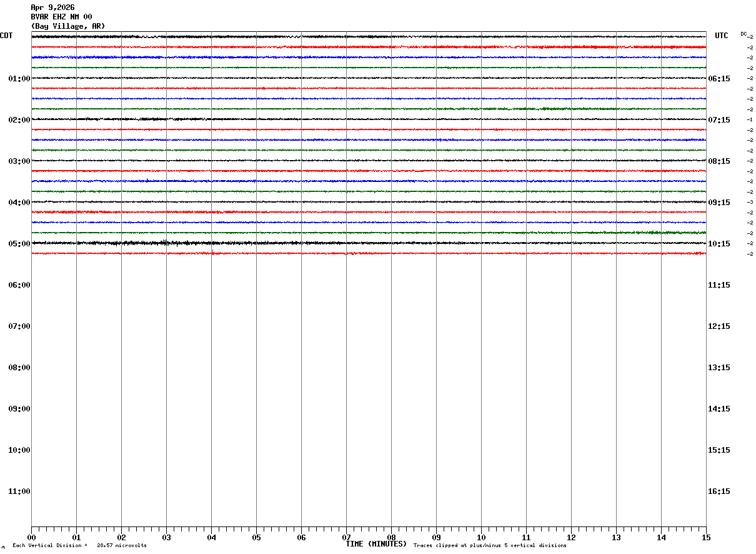This screenshot has width=756, height=554.
Task: Click the "12:15" UTC time label
Action: point(719,326)
